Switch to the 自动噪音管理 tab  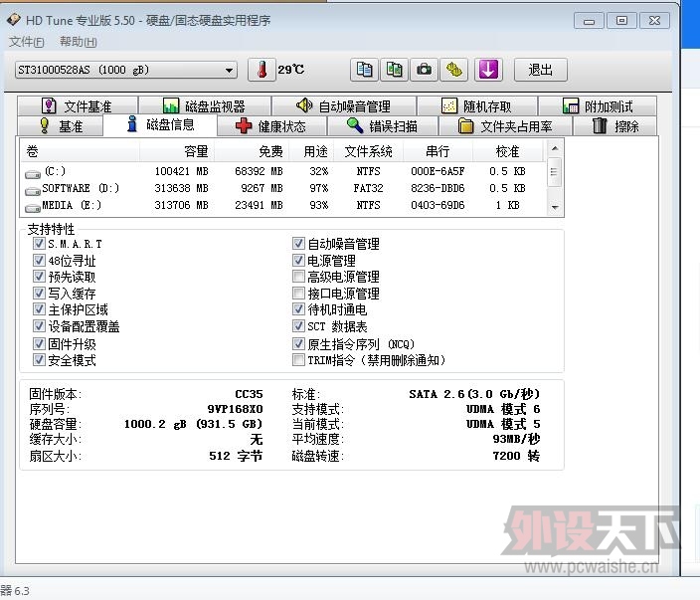point(344,106)
